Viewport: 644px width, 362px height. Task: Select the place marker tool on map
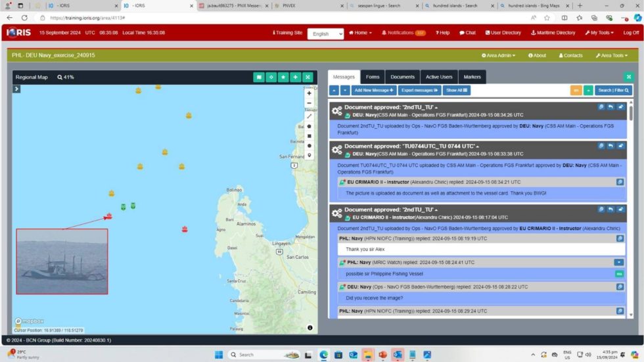[x=309, y=156]
